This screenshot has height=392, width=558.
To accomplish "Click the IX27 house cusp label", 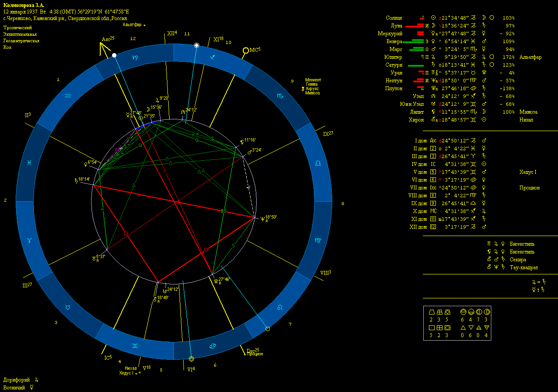I will 328,134.
